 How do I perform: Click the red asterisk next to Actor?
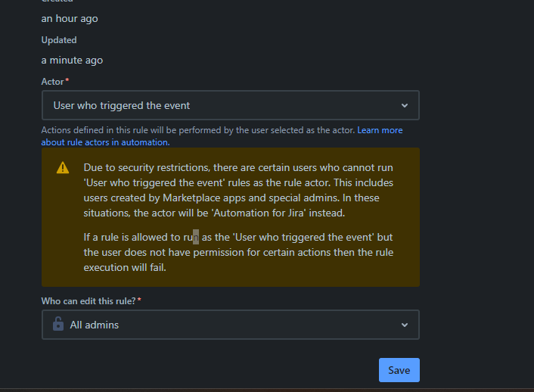coord(67,81)
